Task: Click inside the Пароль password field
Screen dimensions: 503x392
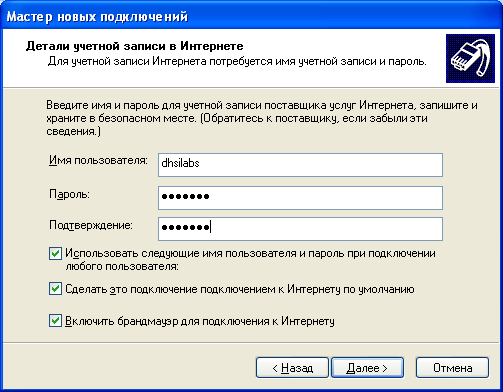Action: click(300, 198)
